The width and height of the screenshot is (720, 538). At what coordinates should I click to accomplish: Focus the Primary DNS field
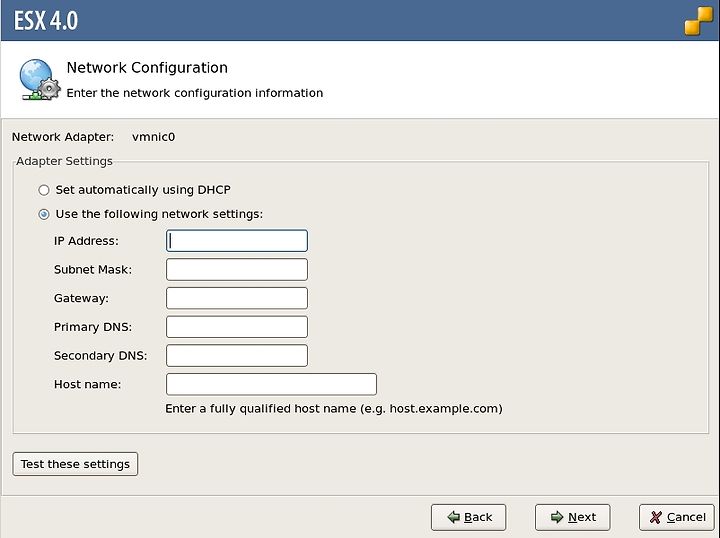pos(237,327)
